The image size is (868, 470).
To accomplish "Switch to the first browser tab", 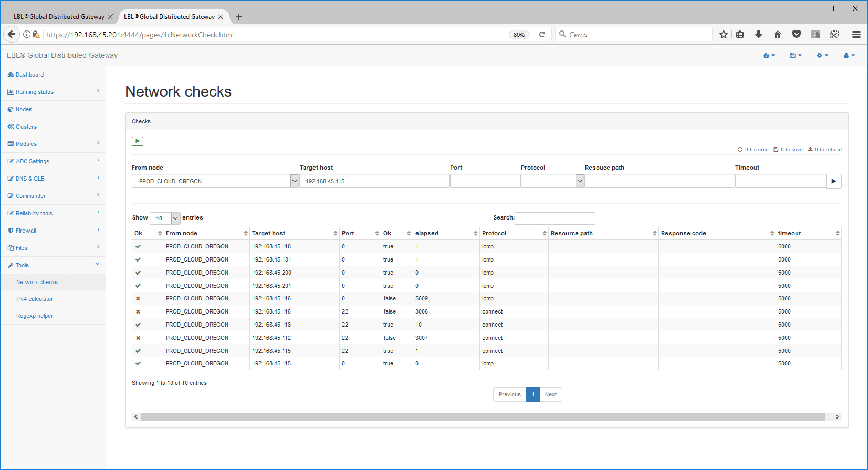I will [x=59, y=17].
